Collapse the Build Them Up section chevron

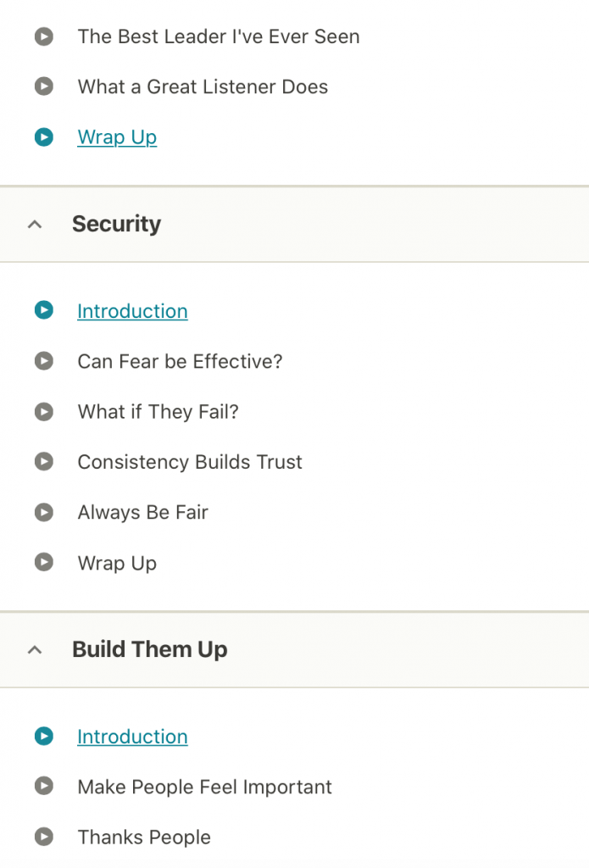pos(35,650)
